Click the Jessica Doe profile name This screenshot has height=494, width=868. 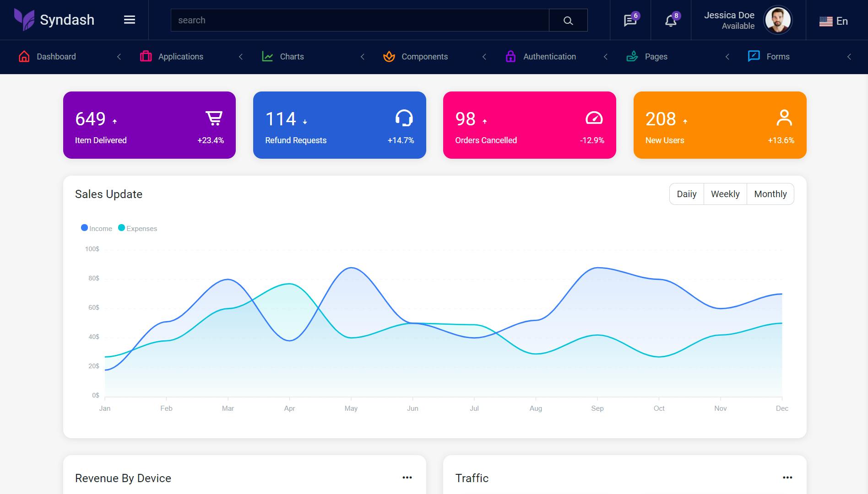[x=729, y=15]
